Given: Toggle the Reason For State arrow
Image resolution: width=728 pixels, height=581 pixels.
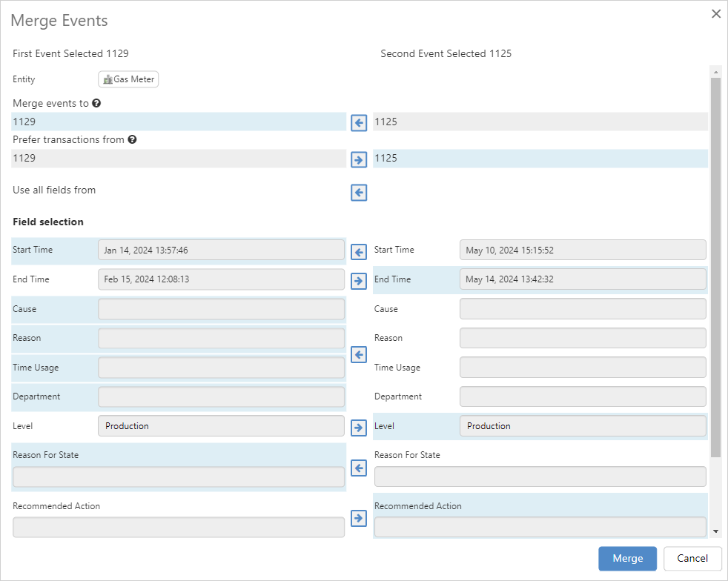Looking at the screenshot, I should (359, 468).
